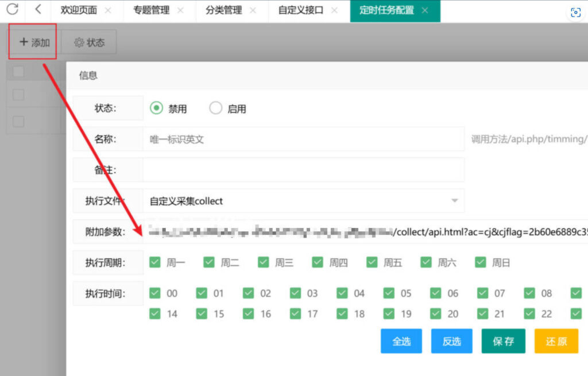Select the 启用 radio option
This screenshot has width=588, height=376.
click(x=215, y=108)
